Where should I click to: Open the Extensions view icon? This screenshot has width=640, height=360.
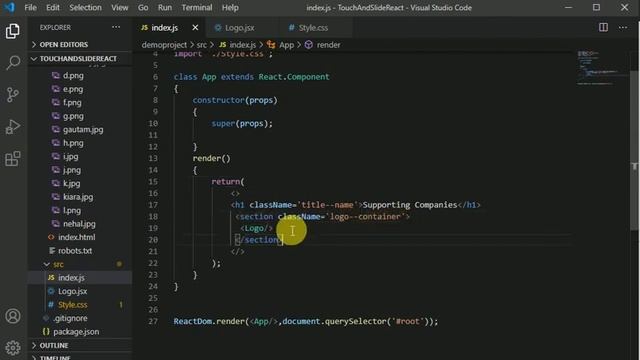click(x=13, y=158)
